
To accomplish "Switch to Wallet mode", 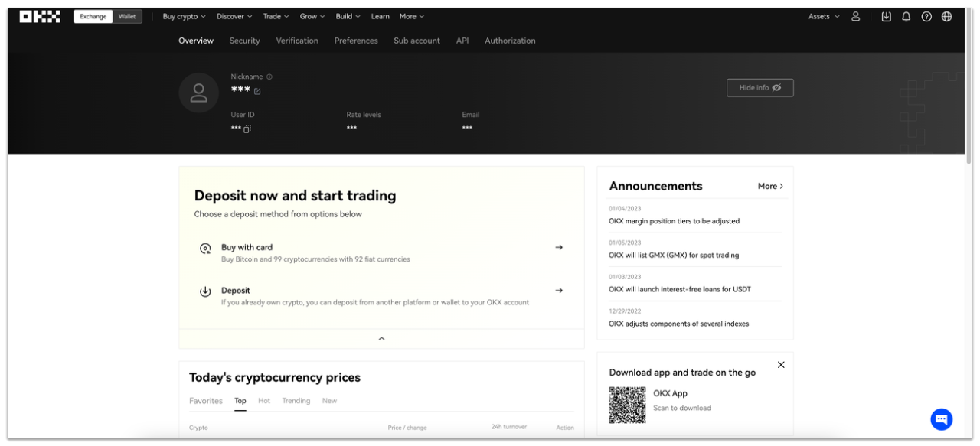I will click(127, 17).
